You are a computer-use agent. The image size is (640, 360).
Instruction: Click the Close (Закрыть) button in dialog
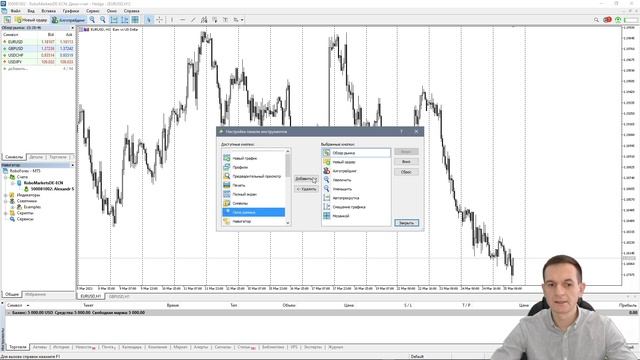(406, 223)
